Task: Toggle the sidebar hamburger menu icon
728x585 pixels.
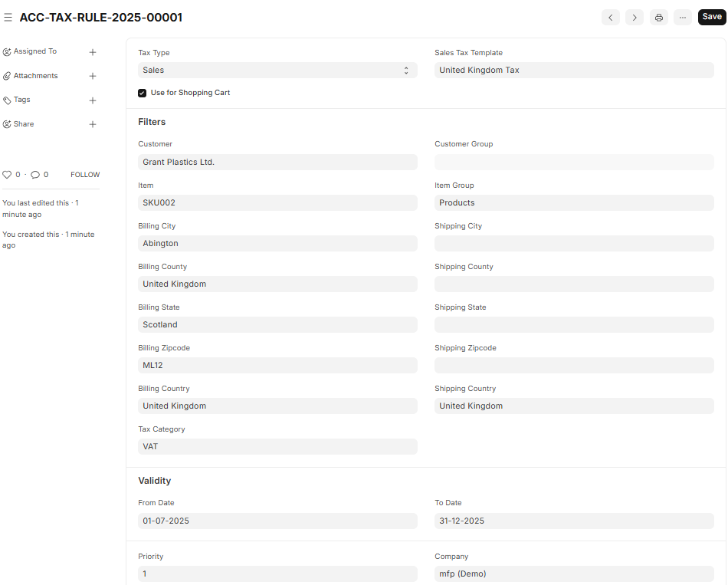Action: click(x=8, y=18)
